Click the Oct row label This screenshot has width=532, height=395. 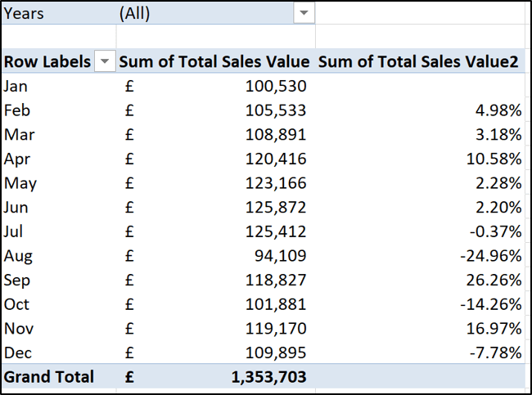click(16, 304)
